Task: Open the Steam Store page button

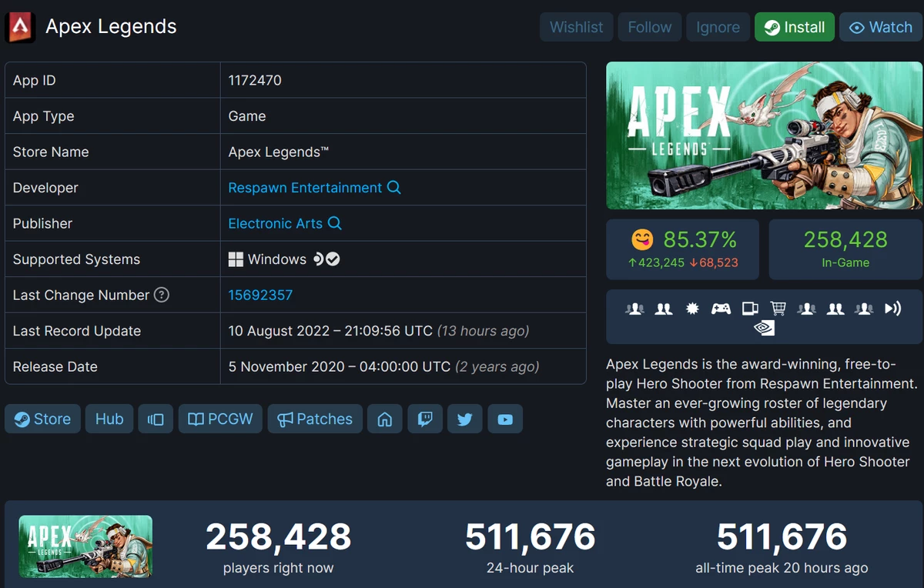Action: click(x=42, y=419)
